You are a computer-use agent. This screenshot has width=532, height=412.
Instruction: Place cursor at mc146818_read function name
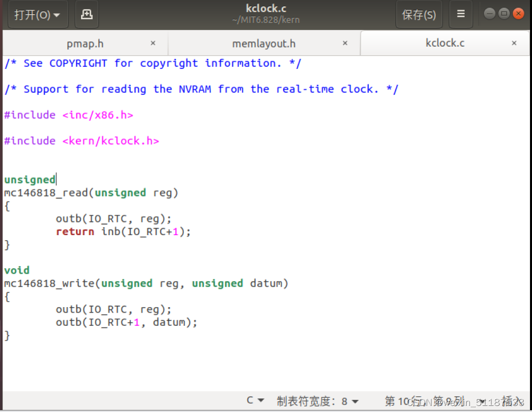pyautogui.click(x=46, y=193)
